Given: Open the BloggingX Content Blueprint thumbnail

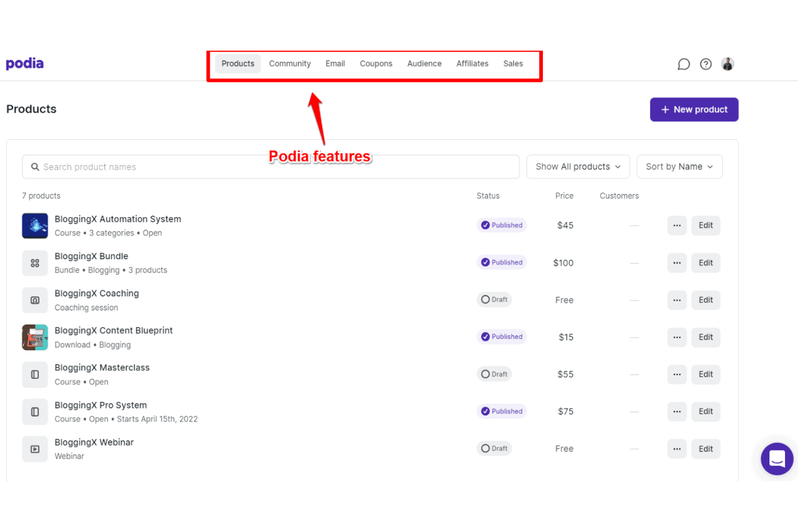Looking at the screenshot, I should point(35,337).
